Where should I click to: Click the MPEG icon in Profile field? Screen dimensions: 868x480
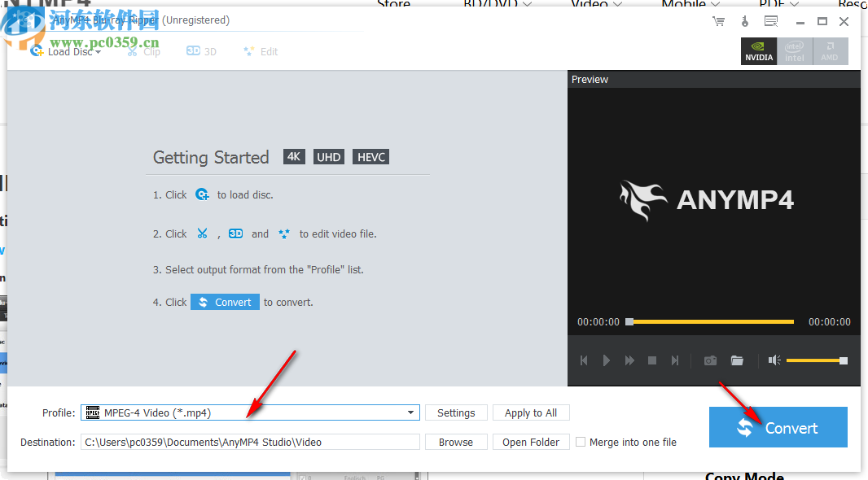(x=93, y=412)
